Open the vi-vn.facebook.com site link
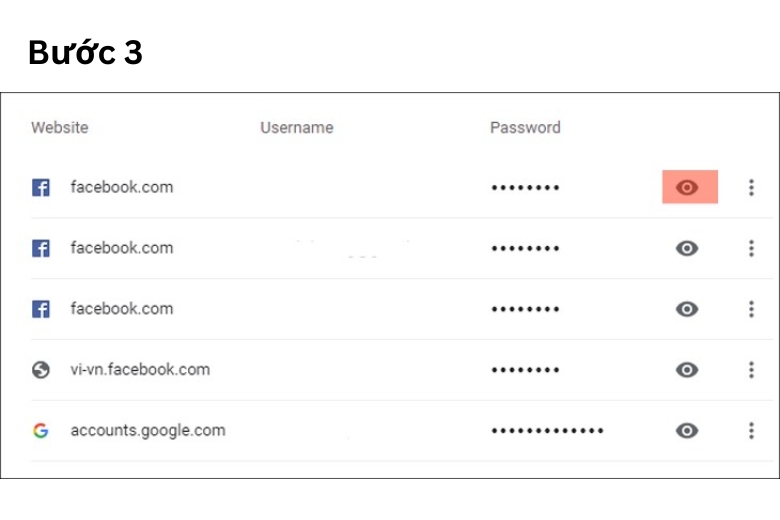Viewport: 780px width, 520px height. 140,369
